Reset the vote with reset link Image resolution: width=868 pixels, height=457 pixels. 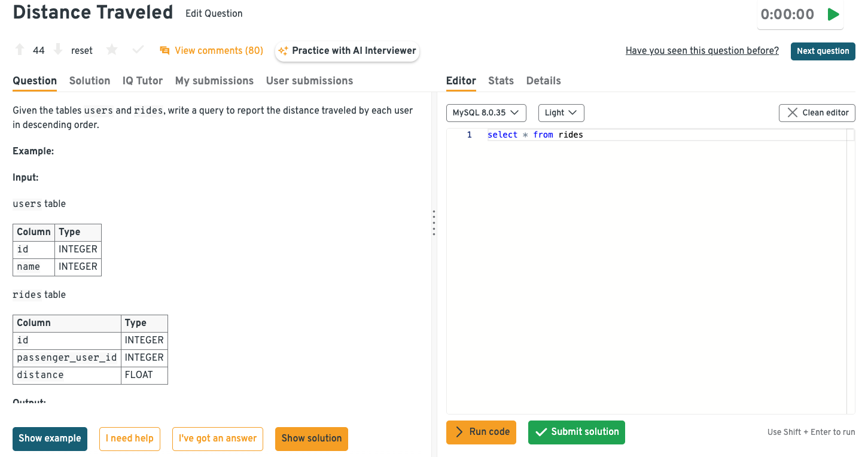tap(82, 51)
